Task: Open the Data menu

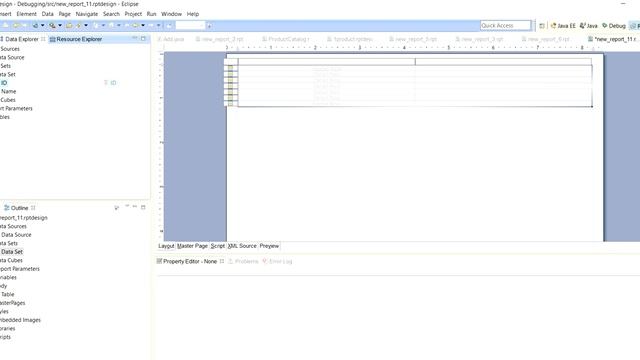Action: point(47,14)
